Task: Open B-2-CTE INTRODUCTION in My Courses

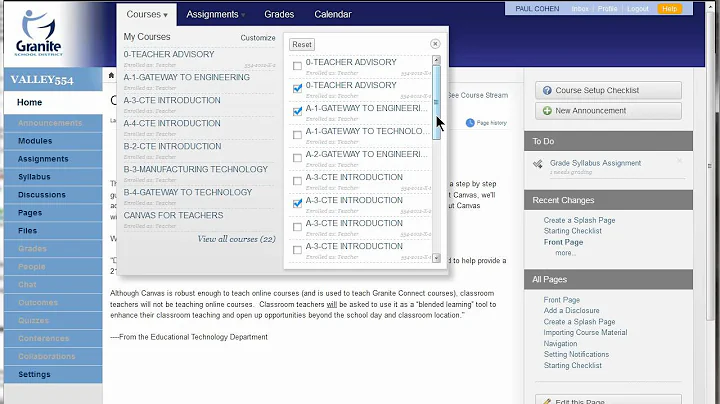Action: [172, 146]
